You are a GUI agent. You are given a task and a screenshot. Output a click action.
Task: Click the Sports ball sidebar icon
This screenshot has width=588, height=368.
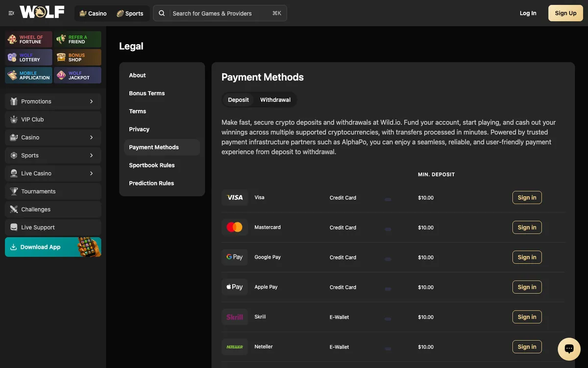click(x=14, y=156)
